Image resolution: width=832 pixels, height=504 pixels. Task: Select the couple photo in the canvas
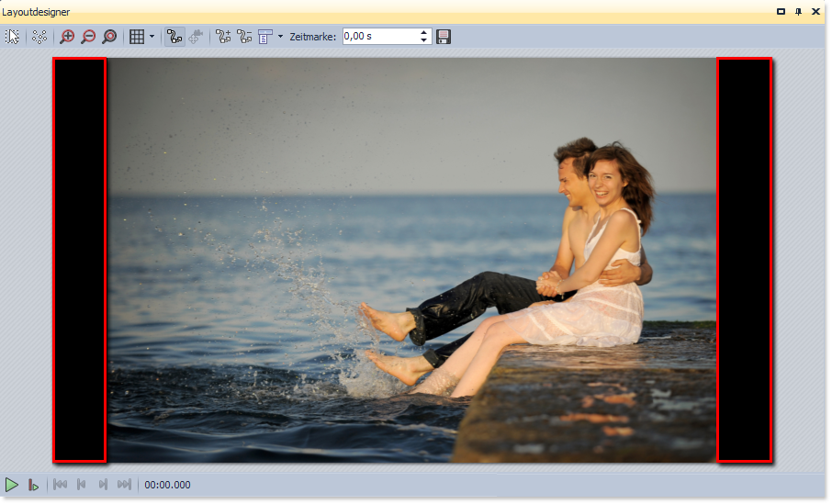pyautogui.click(x=411, y=260)
